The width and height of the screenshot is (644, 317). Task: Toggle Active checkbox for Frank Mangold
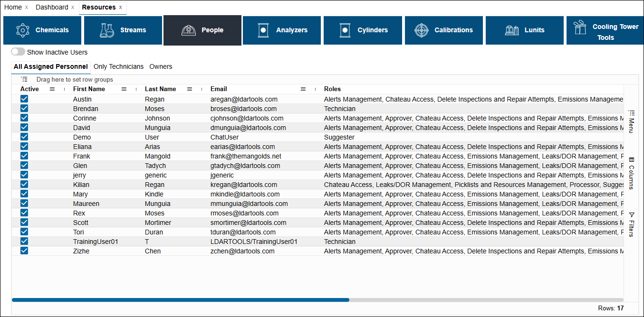click(x=24, y=156)
